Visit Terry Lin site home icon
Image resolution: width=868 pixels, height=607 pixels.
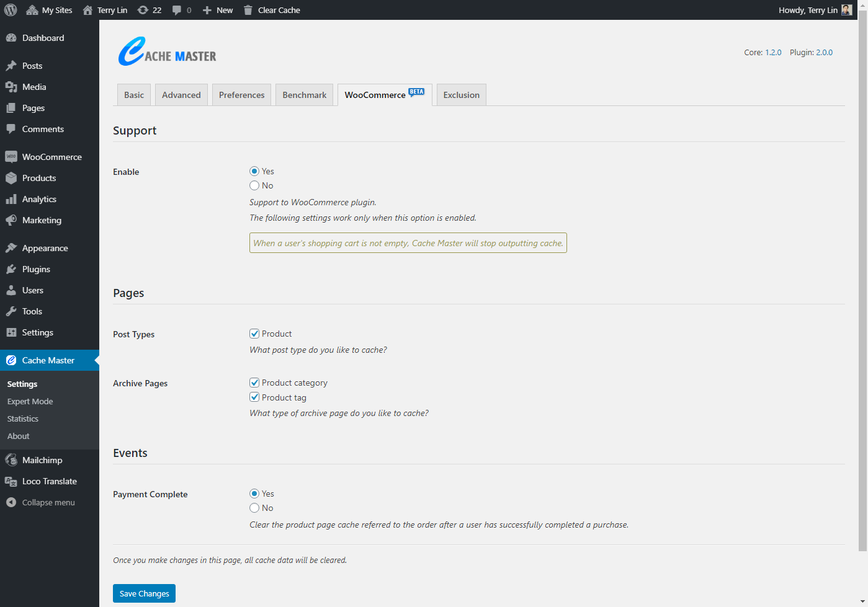point(87,10)
